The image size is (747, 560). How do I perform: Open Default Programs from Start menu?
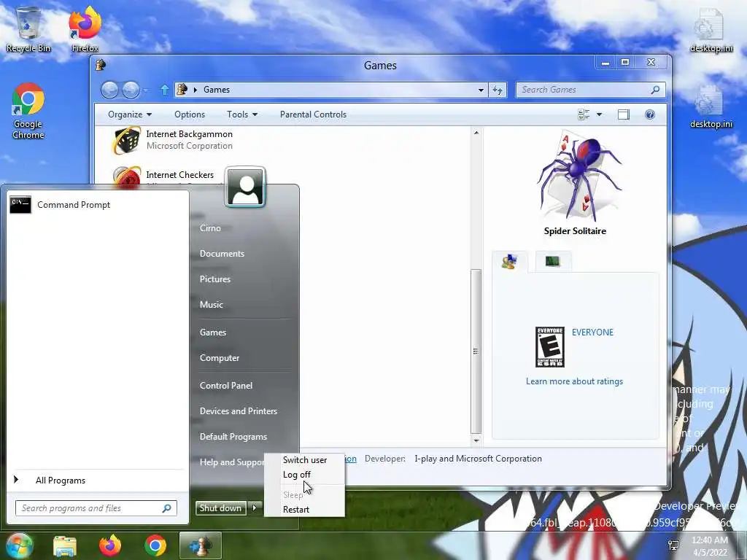coord(233,437)
